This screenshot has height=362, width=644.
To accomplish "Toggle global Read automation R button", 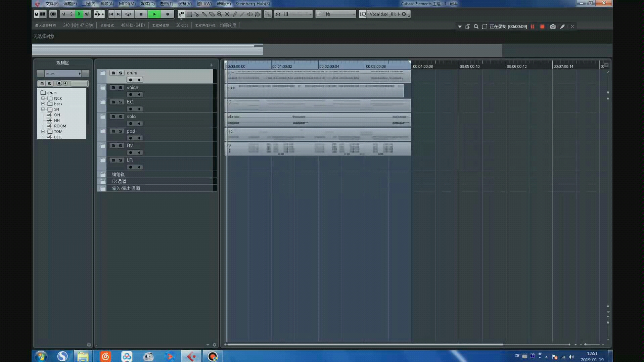I will click(x=79, y=14).
